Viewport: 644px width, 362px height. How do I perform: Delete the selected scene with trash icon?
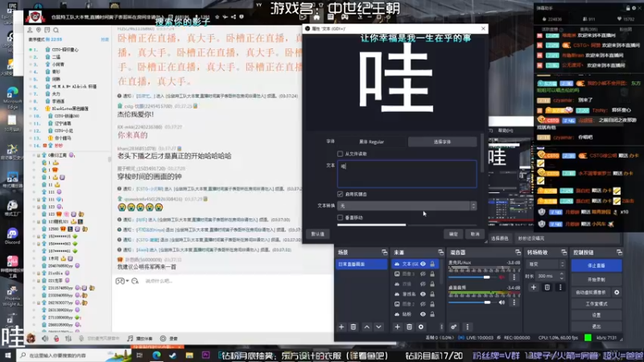[x=353, y=327]
